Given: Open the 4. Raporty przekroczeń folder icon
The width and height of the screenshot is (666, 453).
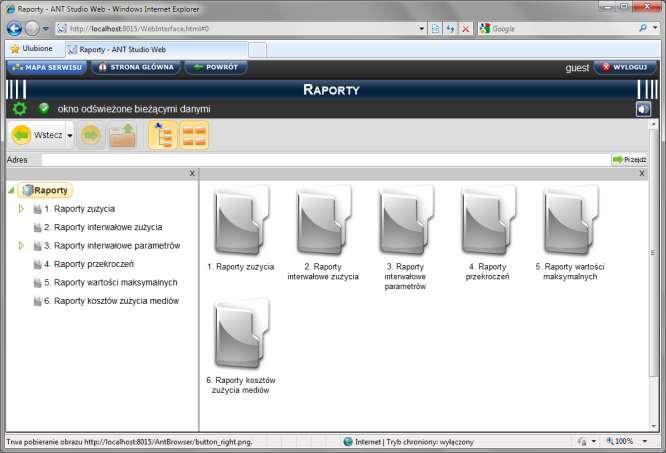Looking at the screenshot, I should 488,220.
